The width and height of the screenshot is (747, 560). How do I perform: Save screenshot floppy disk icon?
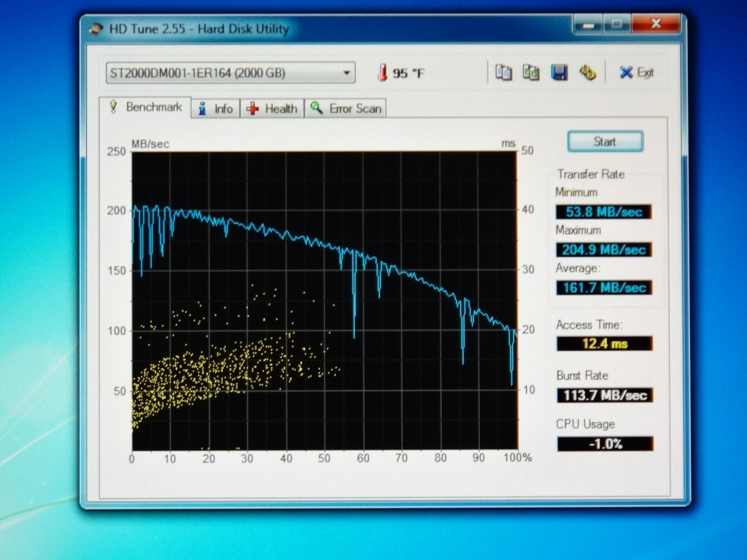pyautogui.click(x=559, y=72)
